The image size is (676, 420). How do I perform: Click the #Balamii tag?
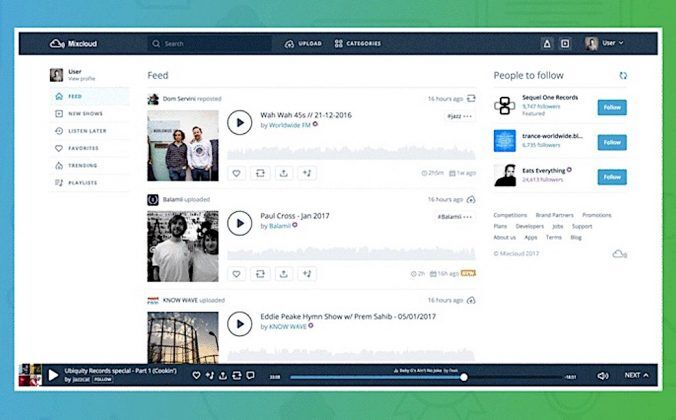click(x=449, y=216)
